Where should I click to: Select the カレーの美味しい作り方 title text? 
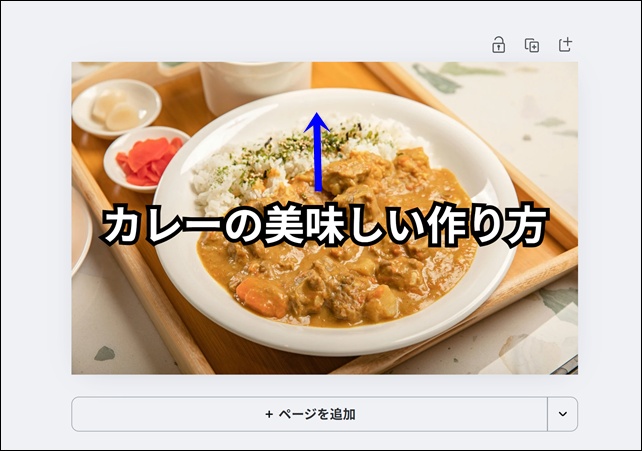pyautogui.click(x=324, y=226)
